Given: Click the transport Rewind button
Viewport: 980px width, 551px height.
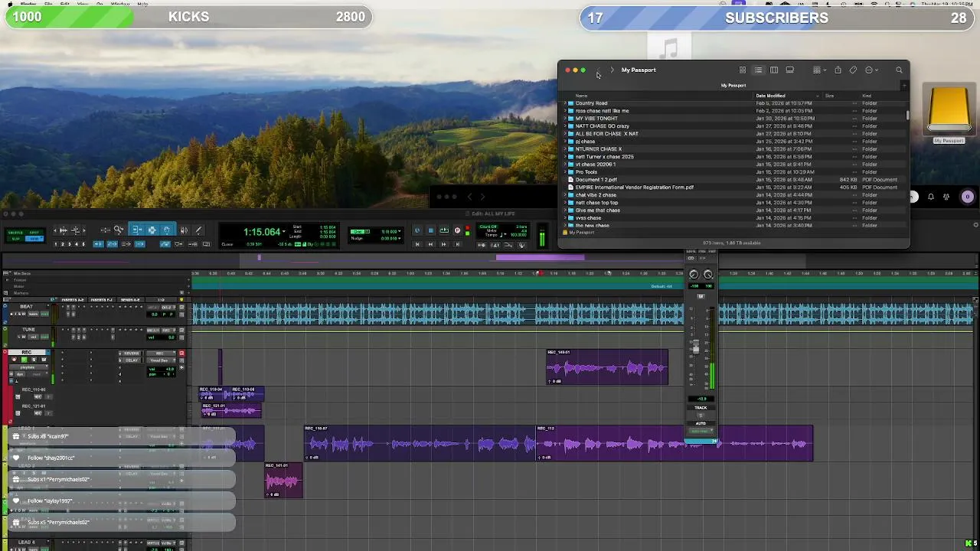Looking at the screenshot, I should pos(430,244).
